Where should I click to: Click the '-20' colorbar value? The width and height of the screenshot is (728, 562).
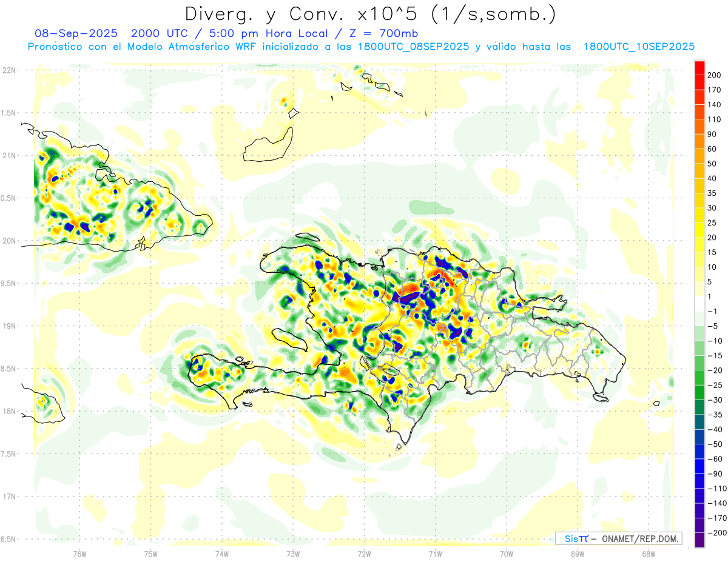[x=716, y=370]
